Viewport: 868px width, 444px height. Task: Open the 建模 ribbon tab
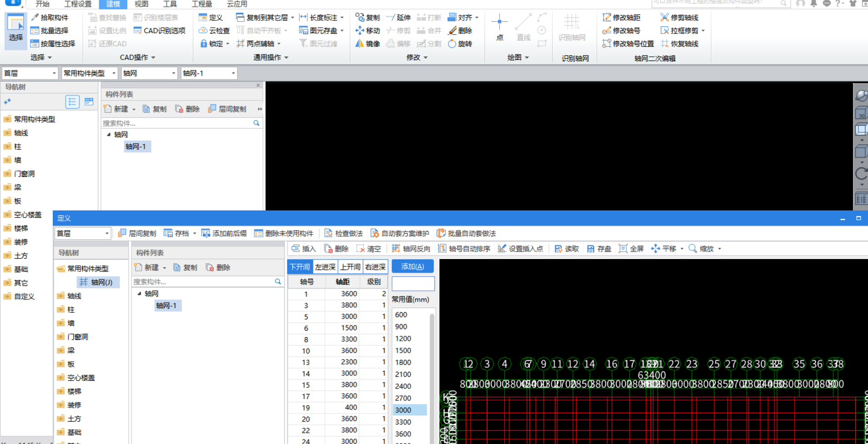pyautogui.click(x=113, y=4)
